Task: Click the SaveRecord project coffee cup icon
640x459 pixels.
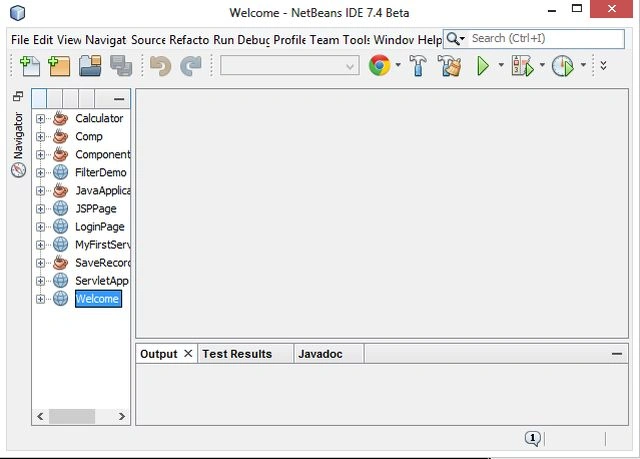Action: pos(60,263)
